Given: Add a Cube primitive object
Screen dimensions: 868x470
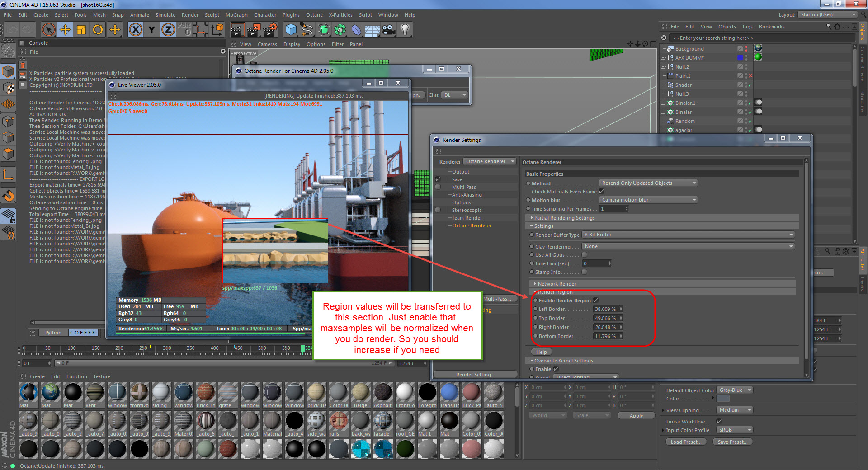Looking at the screenshot, I should pos(291,30).
